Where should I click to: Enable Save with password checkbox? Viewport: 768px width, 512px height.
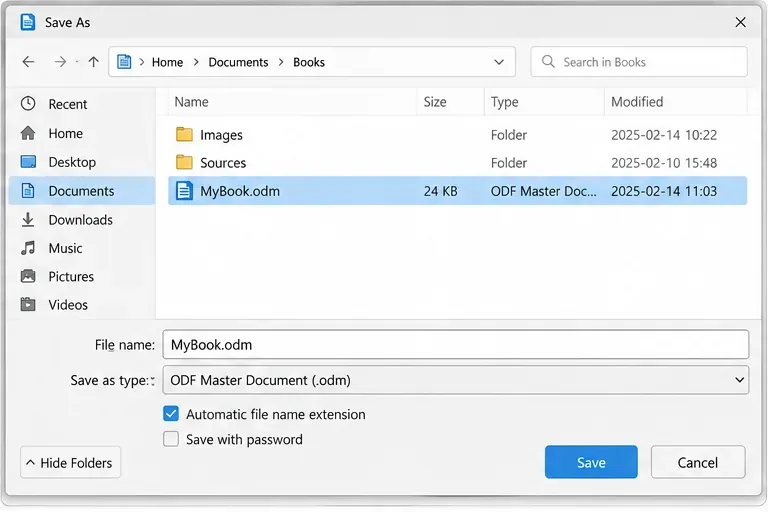(x=171, y=439)
